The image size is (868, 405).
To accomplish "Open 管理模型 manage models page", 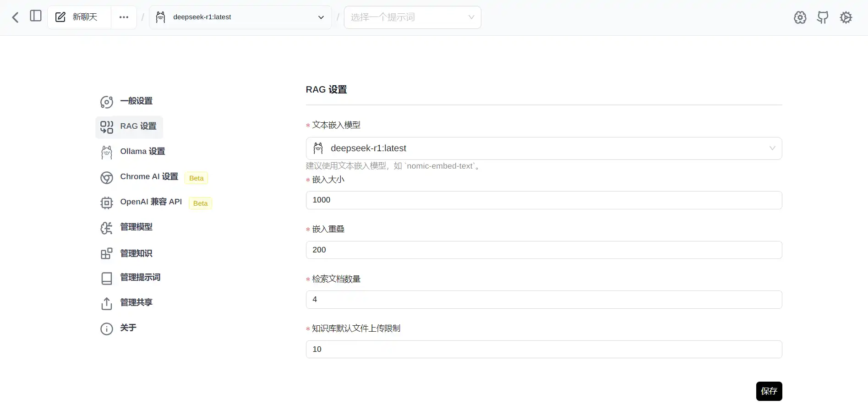I will tap(136, 227).
